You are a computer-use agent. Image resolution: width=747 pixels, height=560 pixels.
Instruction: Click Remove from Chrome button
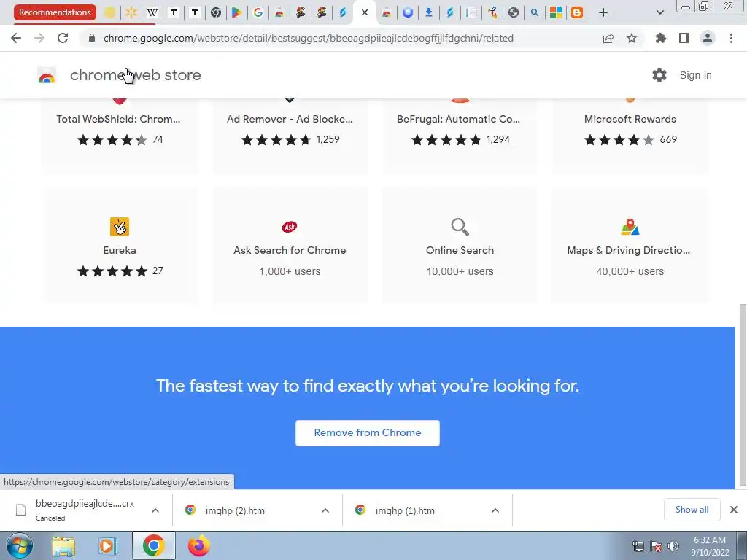[368, 433]
